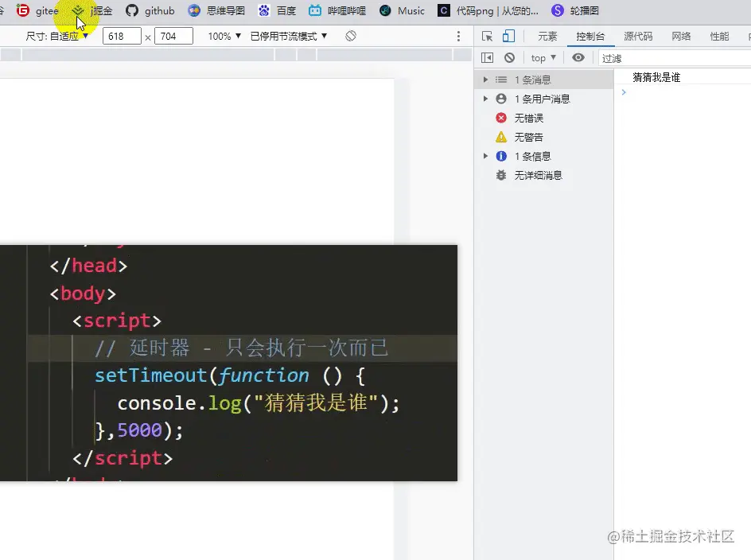
Task: Open the gitee bookmark
Action: 37,11
